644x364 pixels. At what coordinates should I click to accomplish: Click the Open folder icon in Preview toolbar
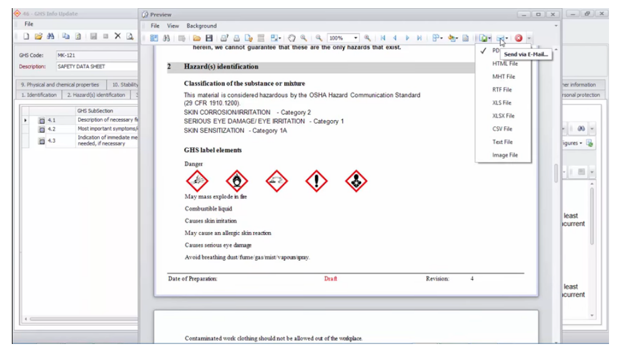click(197, 38)
